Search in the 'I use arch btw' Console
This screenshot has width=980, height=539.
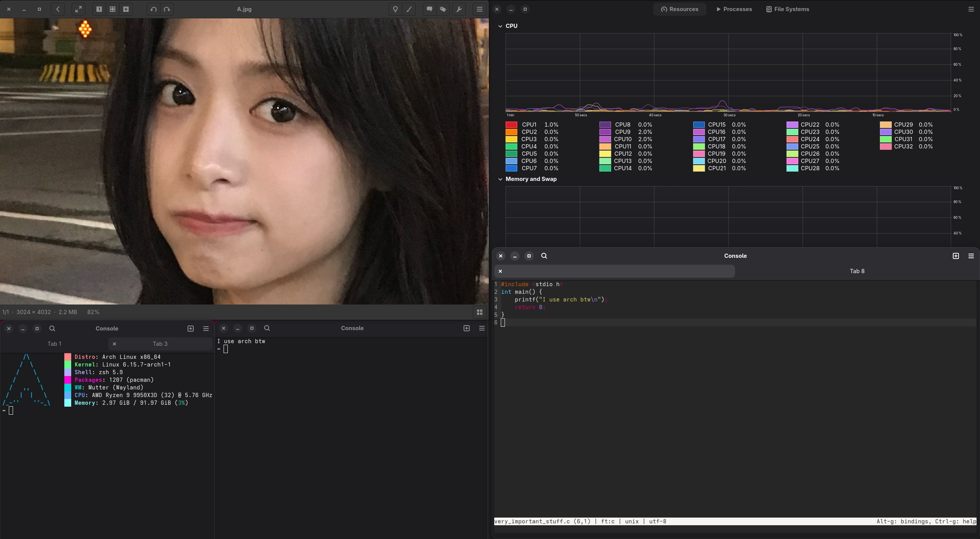coord(267,328)
